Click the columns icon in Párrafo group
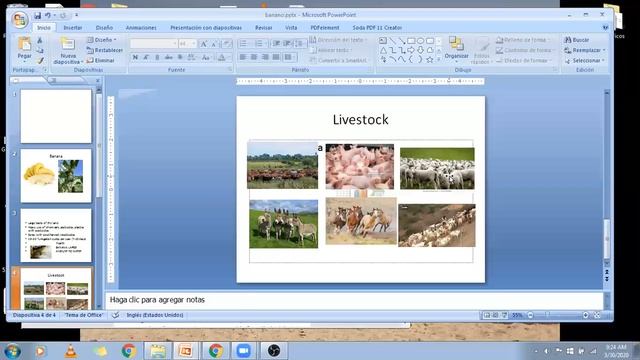The width and height of the screenshot is (640, 360). (289, 57)
